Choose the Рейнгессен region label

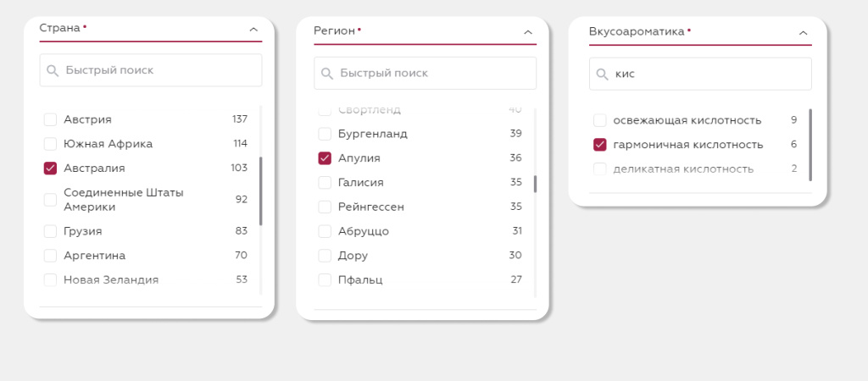click(x=371, y=207)
